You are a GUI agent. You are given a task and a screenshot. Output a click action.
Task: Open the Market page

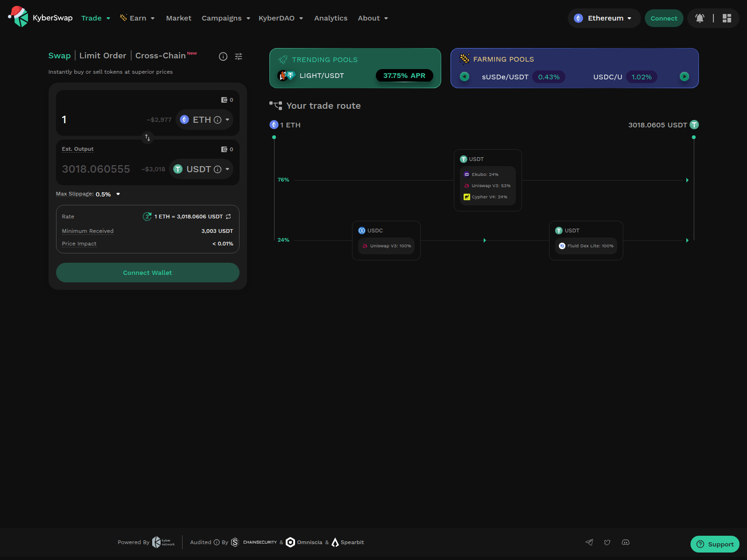coord(179,18)
